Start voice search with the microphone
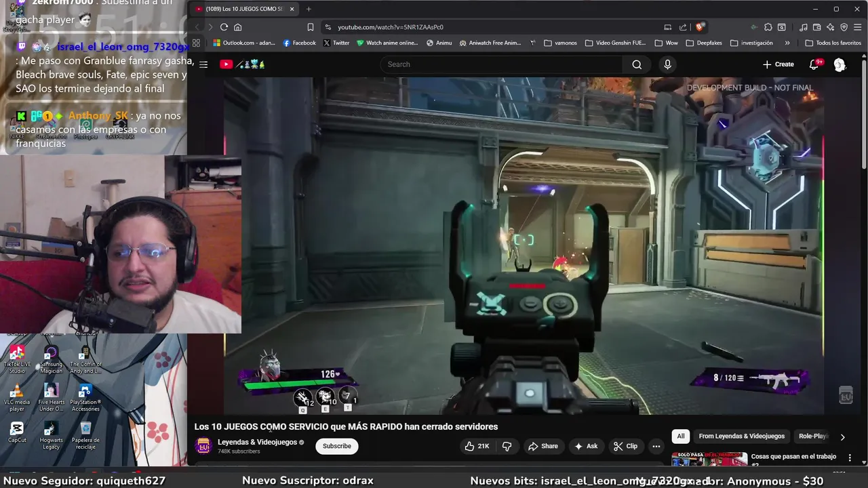Screen dimensions: 868x488 coord(667,64)
